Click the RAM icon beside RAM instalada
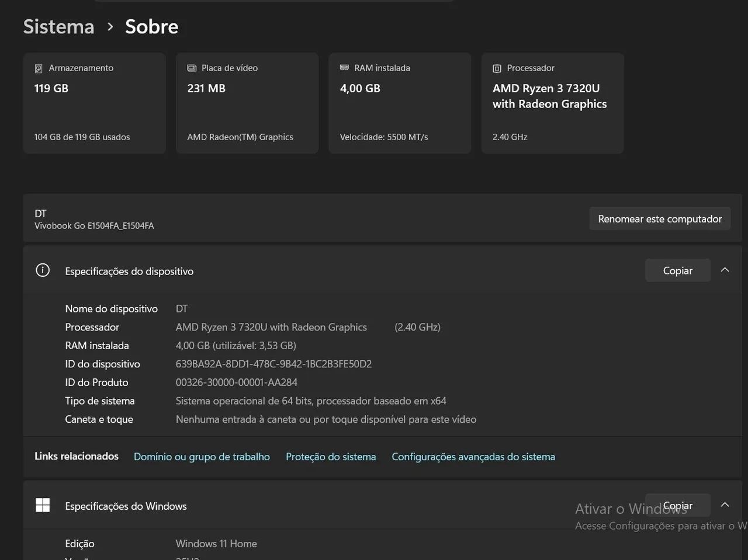Viewport: 748px width, 560px height. 344,68
